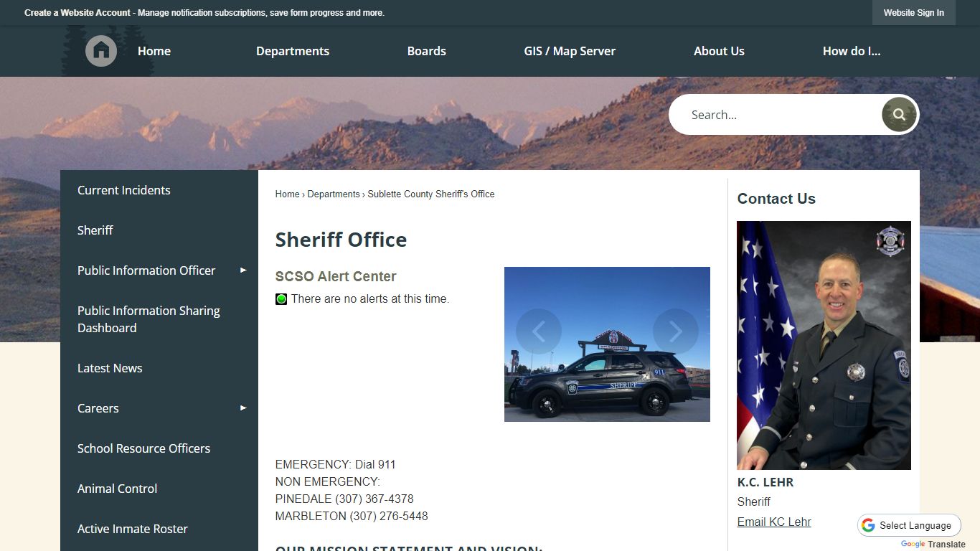The image size is (980, 551).
Task: Open the Select Language dropdown
Action: (909, 525)
